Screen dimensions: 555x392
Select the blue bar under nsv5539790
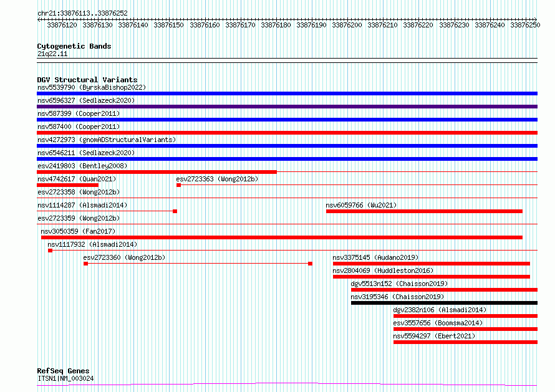click(x=287, y=93)
